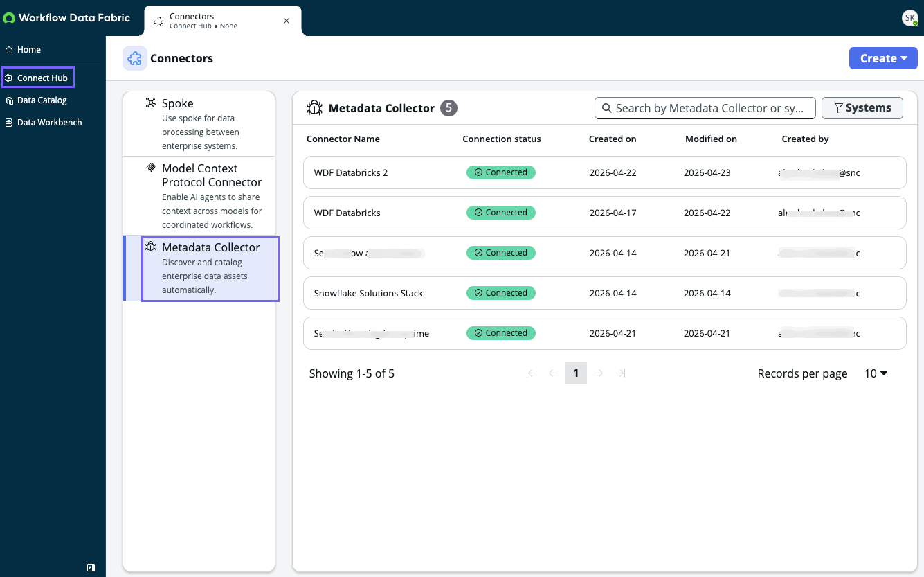Click the Data Workbench sidebar icon

[9, 123]
